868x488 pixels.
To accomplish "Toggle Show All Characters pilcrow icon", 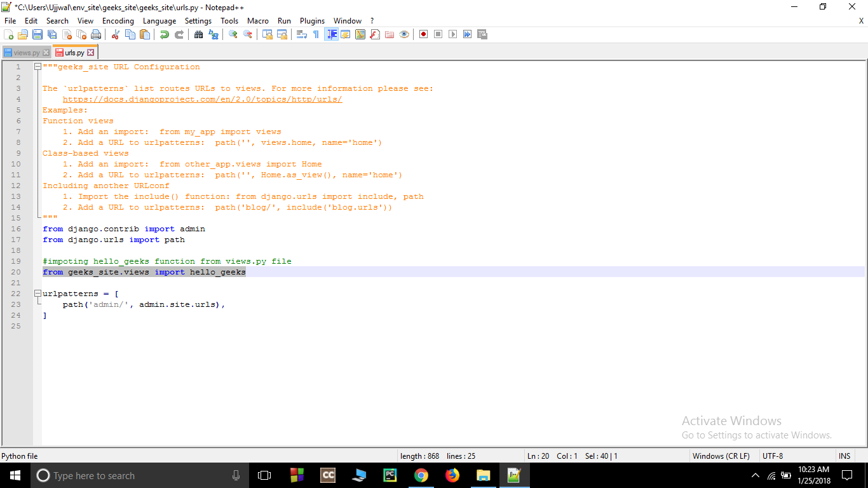I will tap(316, 34).
